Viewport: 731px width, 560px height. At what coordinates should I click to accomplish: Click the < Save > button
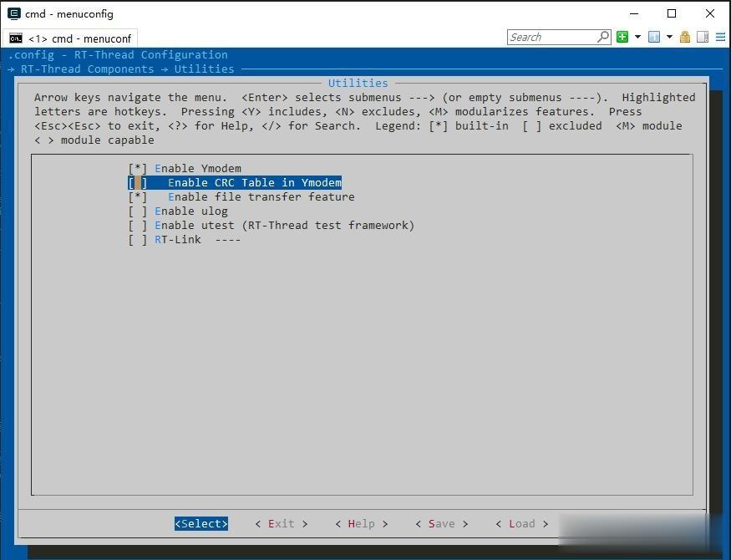441,523
